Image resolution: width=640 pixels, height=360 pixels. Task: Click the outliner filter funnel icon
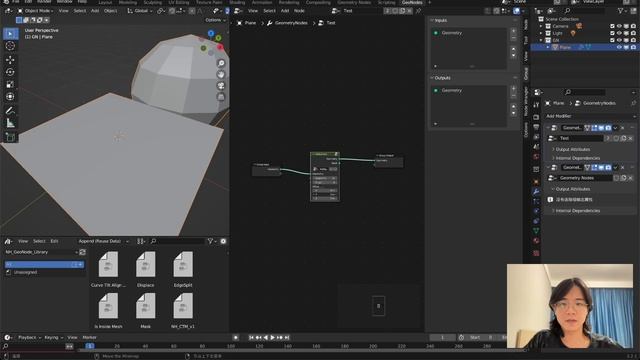[x=620, y=11]
